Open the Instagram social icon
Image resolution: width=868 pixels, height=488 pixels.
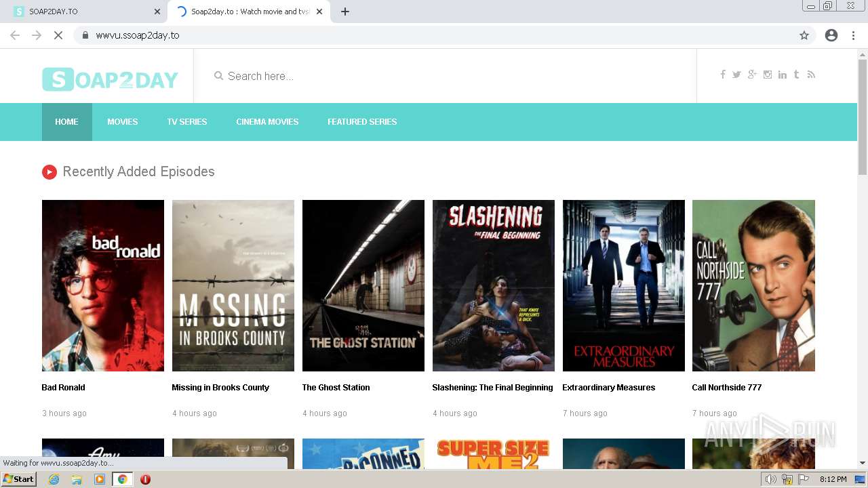(768, 75)
